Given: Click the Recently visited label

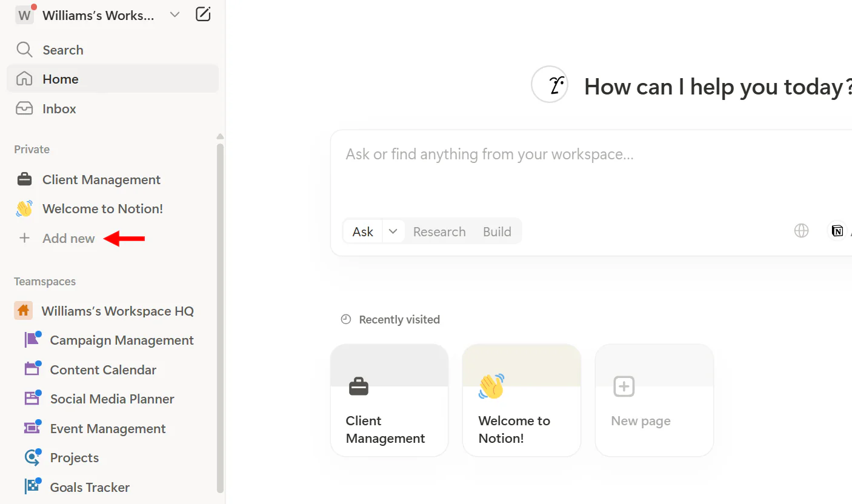Looking at the screenshot, I should [399, 319].
